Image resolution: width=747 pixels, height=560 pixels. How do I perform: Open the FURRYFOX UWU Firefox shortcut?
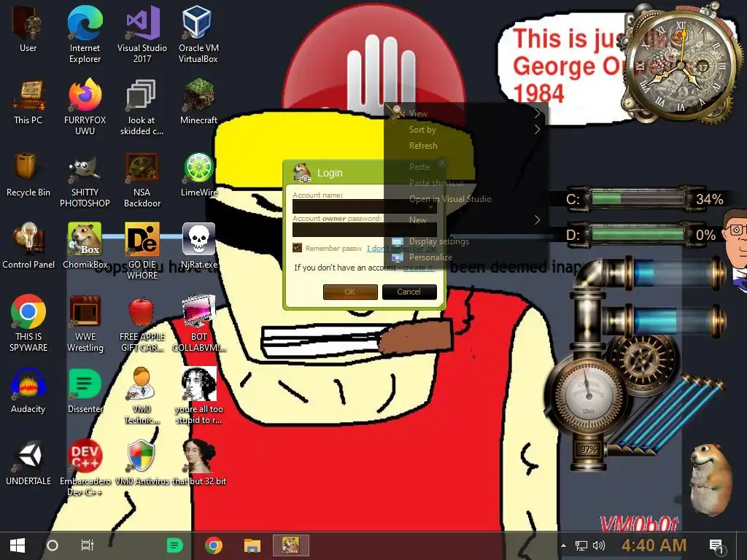coord(85,106)
